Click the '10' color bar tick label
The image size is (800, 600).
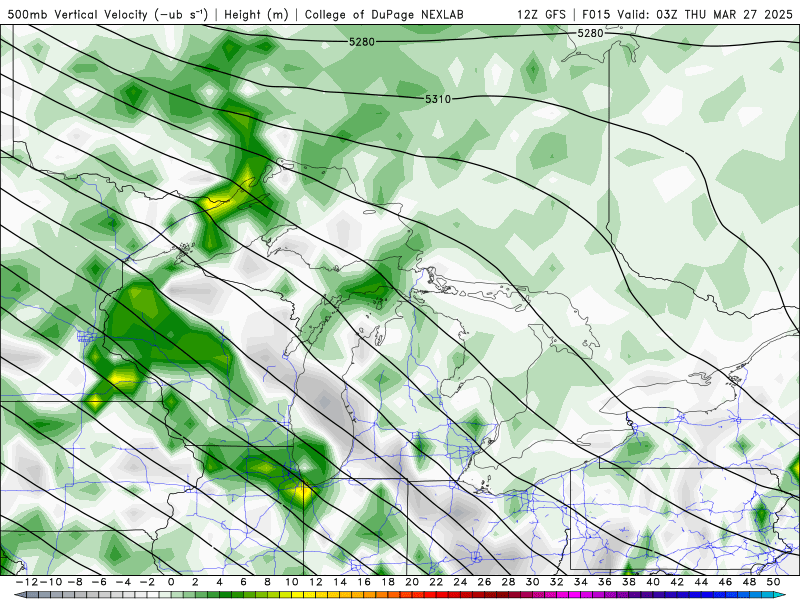point(291,582)
